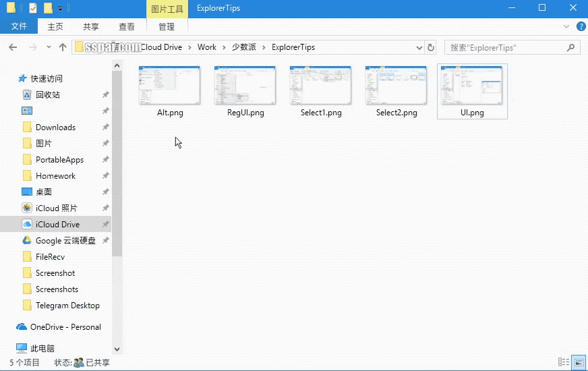
Task: Click the sidebar scrollbar up arrow
Action: [x=117, y=66]
